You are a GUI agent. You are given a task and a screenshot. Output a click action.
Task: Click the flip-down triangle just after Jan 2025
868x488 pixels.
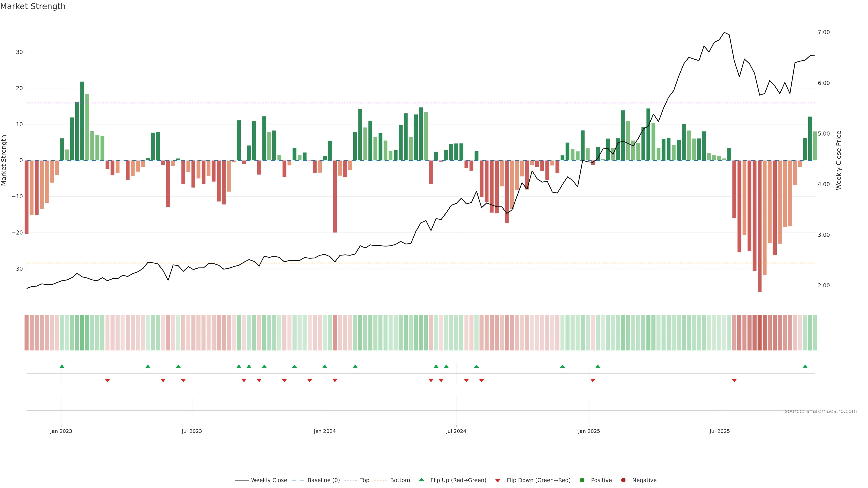point(593,380)
